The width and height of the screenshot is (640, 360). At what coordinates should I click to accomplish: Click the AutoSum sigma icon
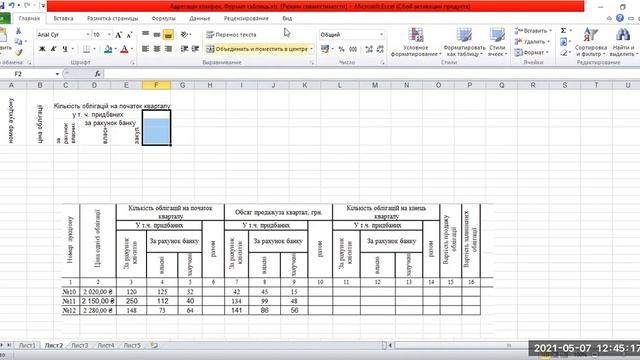point(563,31)
